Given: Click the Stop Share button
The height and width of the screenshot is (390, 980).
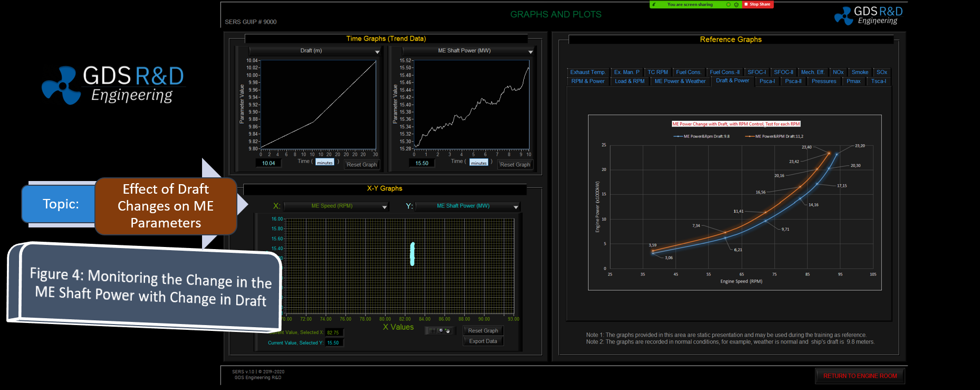Looking at the screenshot, I should 758,4.
